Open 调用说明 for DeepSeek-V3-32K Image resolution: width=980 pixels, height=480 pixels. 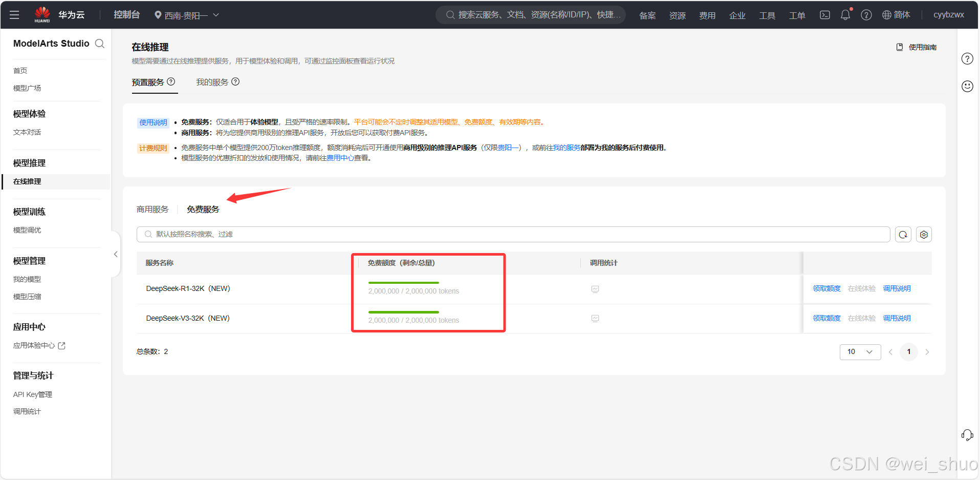pyautogui.click(x=897, y=318)
